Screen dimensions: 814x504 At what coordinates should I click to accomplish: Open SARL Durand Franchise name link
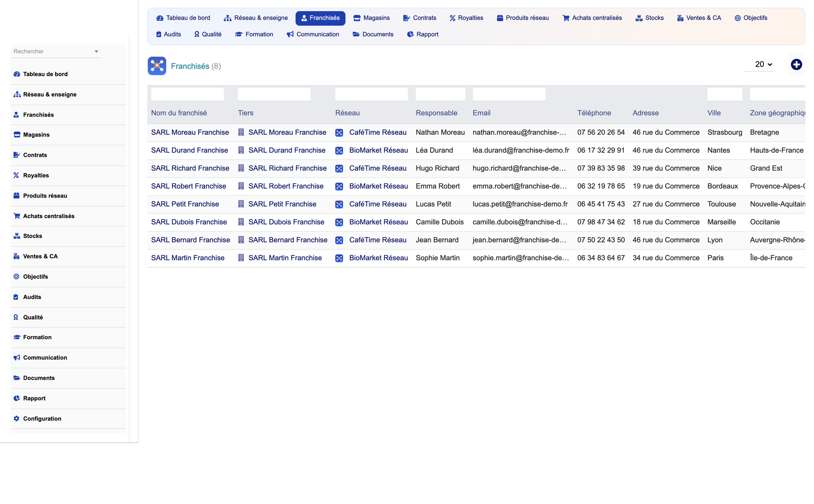[189, 150]
